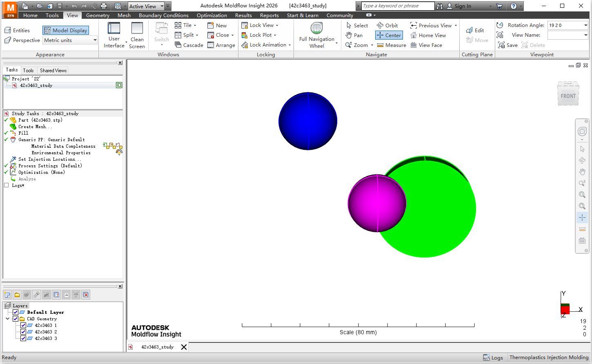592x364 pixels.
Task: Toggle the Model Display button
Action: point(66,30)
